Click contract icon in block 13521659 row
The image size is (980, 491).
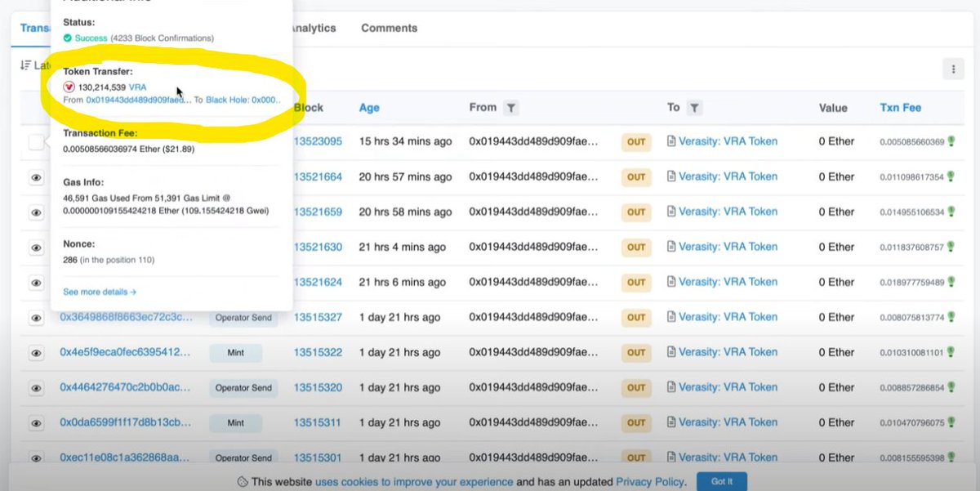(671, 212)
